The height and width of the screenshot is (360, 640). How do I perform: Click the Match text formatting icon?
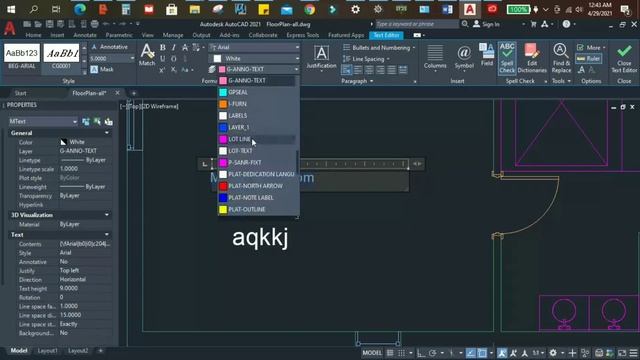(x=147, y=55)
